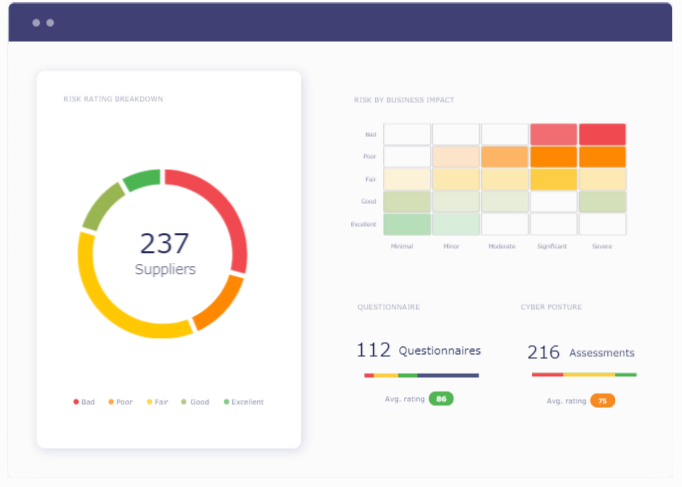Select the empty heatmap cell for Bad and Minimal
The height and width of the screenshot is (487, 682).
click(x=407, y=134)
